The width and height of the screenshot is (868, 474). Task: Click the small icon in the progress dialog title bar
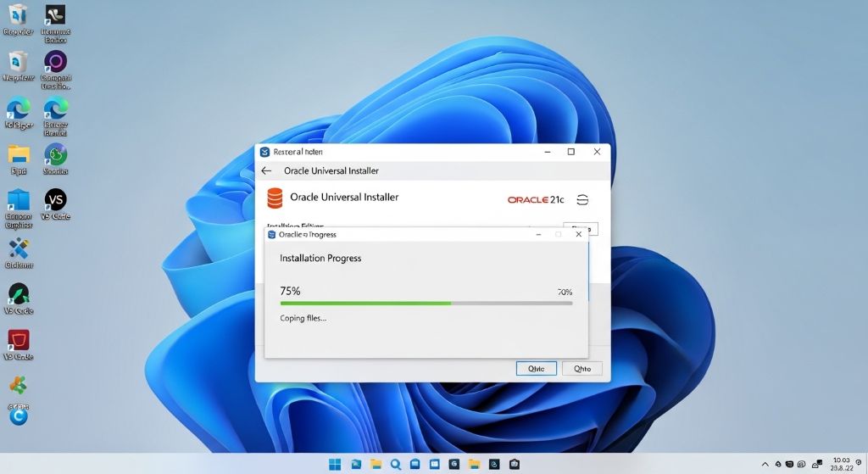(x=272, y=235)
